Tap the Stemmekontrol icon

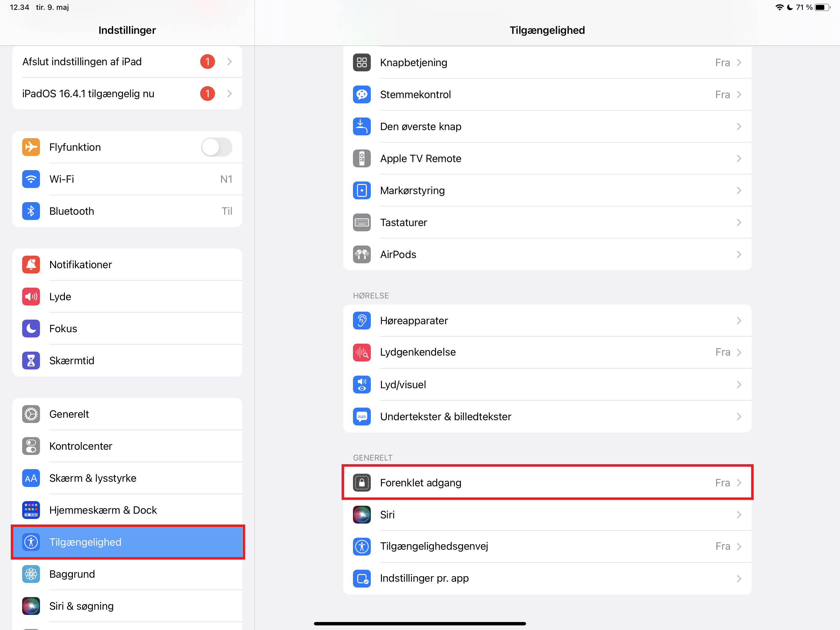[x=362, y=94]
